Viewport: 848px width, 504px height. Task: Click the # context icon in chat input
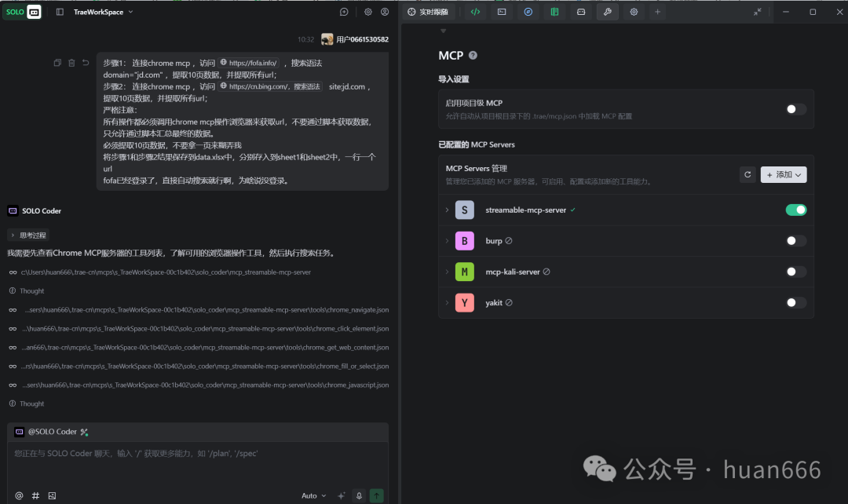click(x=35, y=495)
